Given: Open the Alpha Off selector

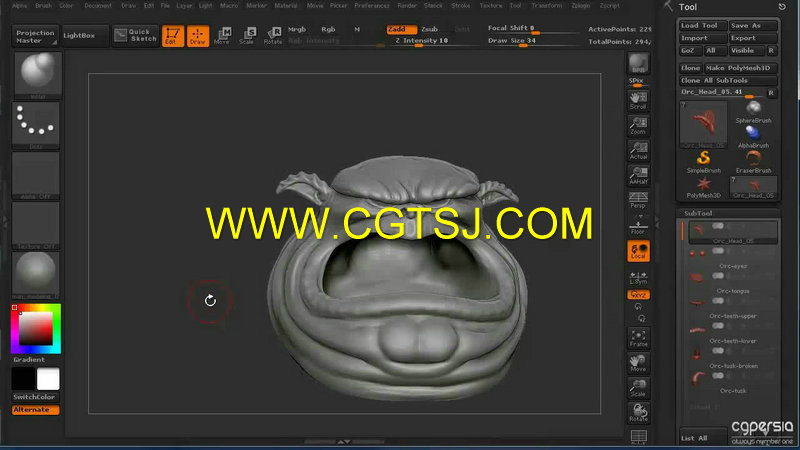Looking at the screenshot, I should coord(36,176).
